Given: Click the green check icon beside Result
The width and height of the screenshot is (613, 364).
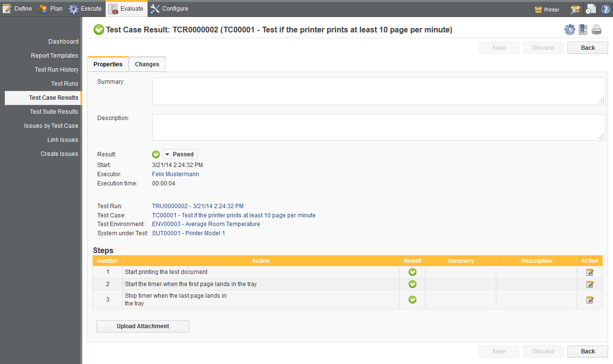Looking at the screenshot, I should 156,154.
